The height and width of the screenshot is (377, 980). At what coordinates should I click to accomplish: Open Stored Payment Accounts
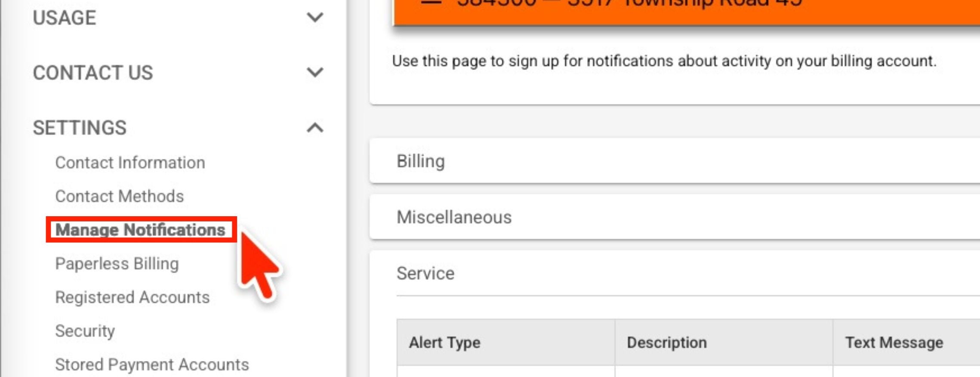coord(152,365)
